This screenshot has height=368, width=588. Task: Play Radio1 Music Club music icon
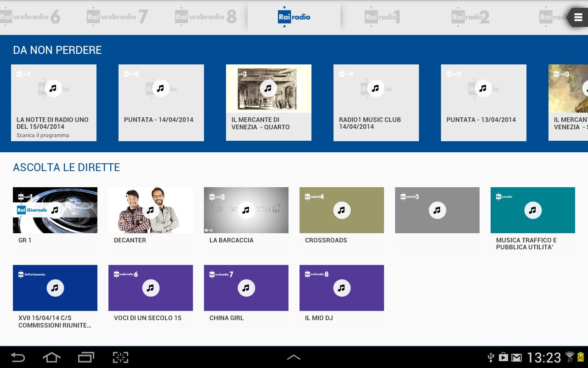(x=376, y=88)
